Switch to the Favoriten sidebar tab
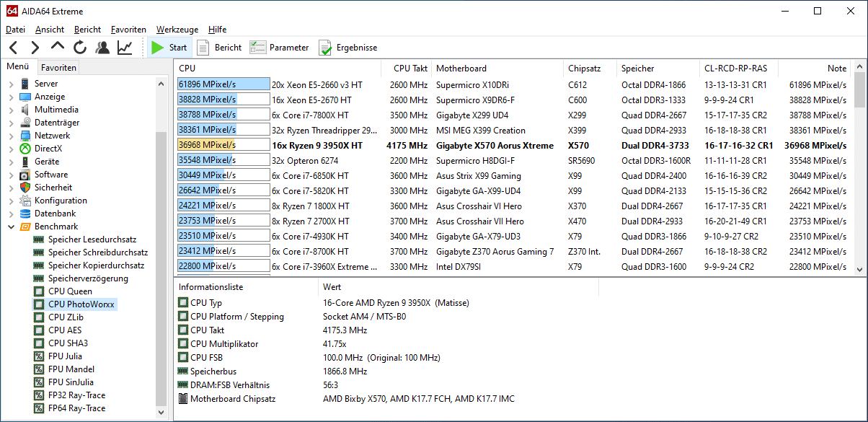Image resolution: width=868 pixels, height=422 pixels. coord(58,68)
